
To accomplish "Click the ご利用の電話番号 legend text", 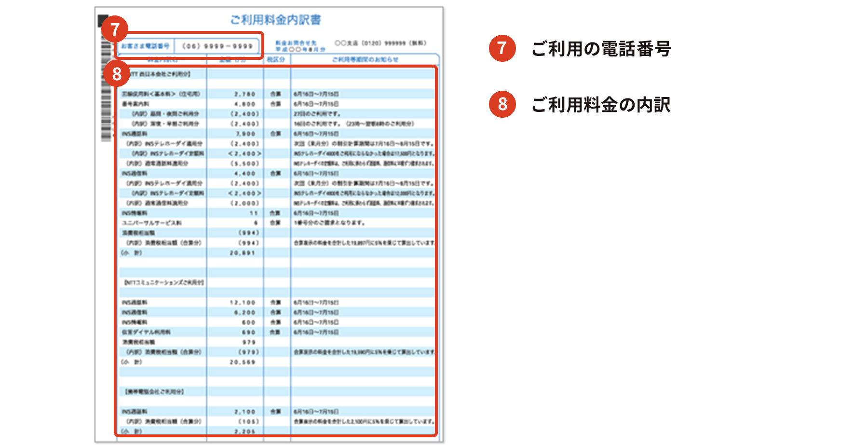I will click(x=601, y=49).
